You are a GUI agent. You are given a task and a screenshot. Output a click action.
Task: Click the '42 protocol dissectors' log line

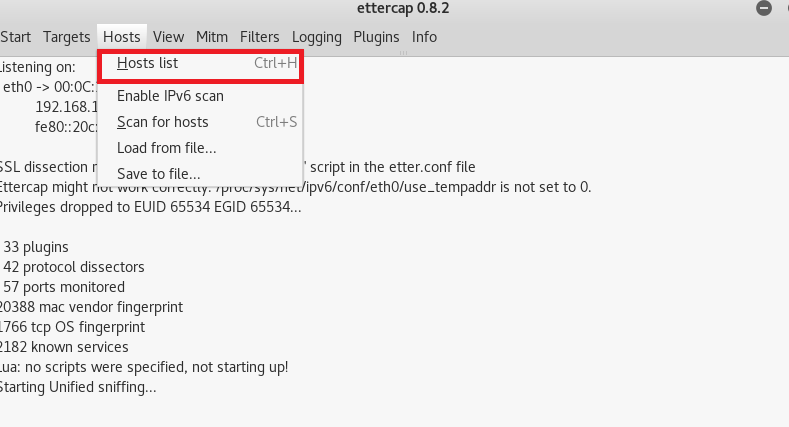pyautogui.click(x=74, y=267)
